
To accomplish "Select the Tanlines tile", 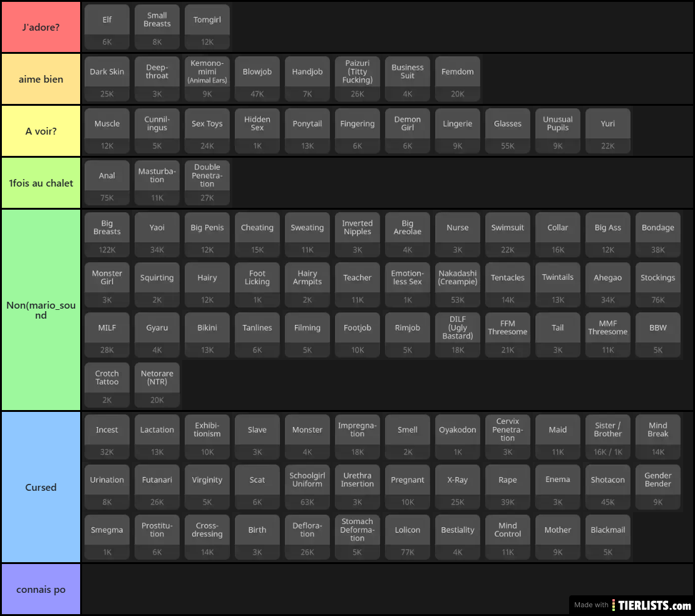I will click(257, 335).
